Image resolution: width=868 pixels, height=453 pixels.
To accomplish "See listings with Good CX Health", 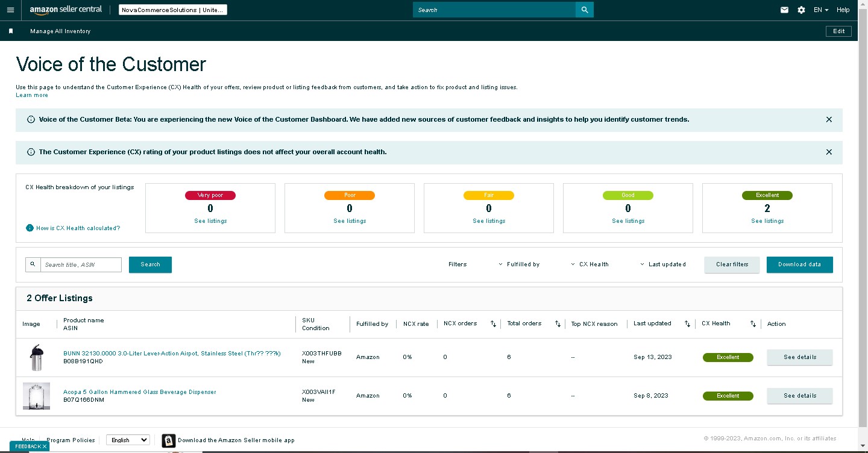I will (x=628, y=221).
